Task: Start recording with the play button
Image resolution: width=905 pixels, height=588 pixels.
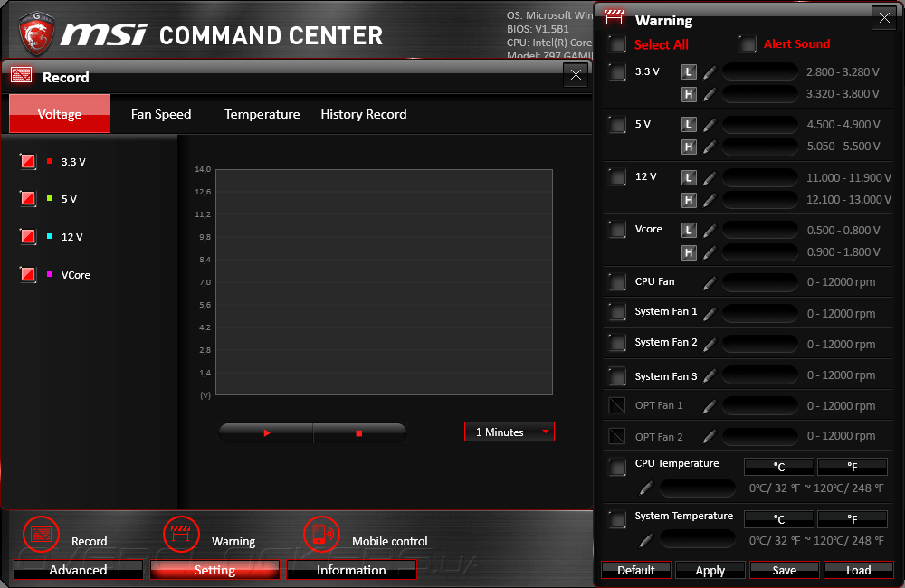Action: 266,432
